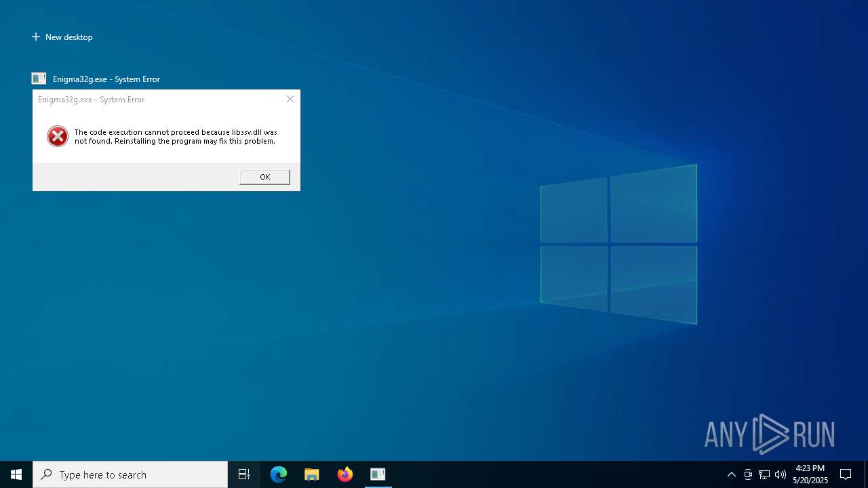Toggle Task View button on taskbar
Image resolution: width=868 pixels, height=488 pixels.
coord(244,474)
